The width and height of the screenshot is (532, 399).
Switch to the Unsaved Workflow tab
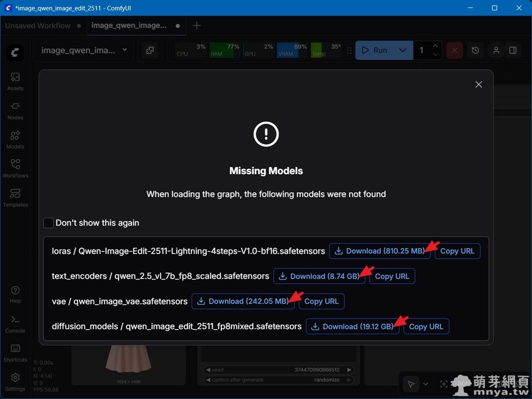tap(38, 25)
